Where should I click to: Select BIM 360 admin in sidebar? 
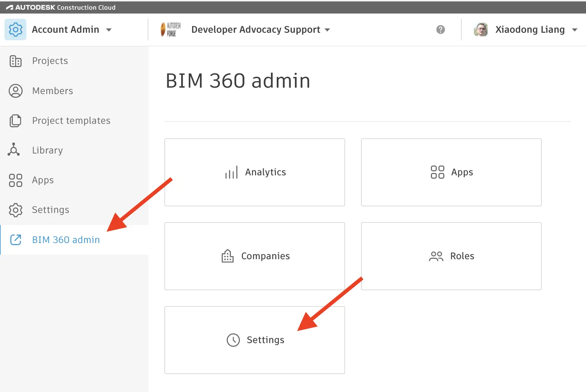[74, 240]
